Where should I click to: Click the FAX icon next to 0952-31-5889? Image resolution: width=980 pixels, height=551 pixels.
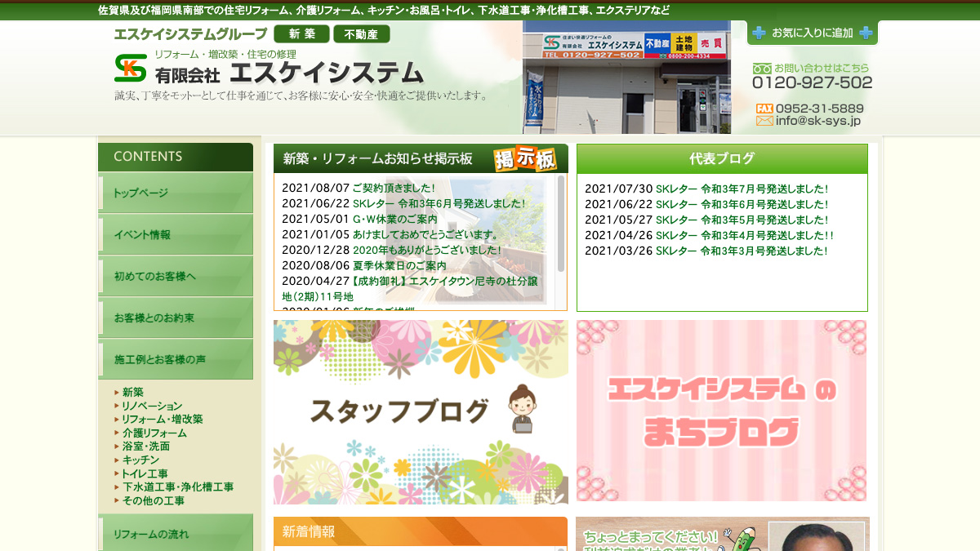[x=764, y=109]
